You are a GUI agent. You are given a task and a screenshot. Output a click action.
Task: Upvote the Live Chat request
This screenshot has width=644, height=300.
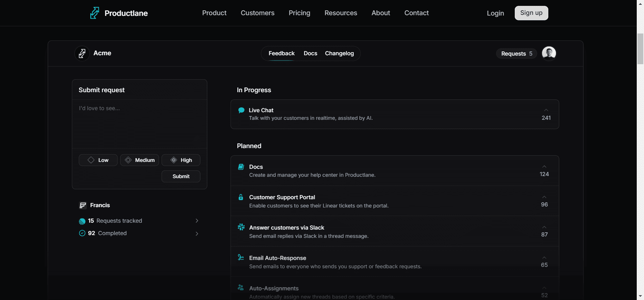point(546,110)
